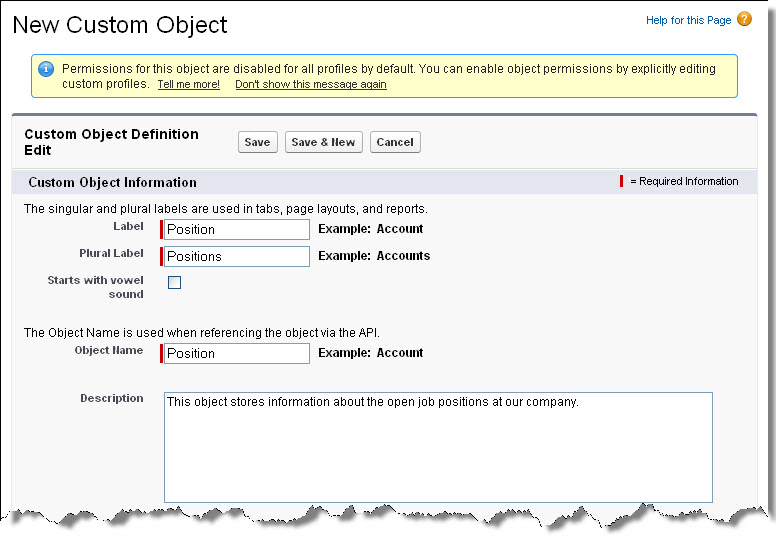776x536 pixels.
Task: Focus the Label field containing Position
Action: [237, 230]
